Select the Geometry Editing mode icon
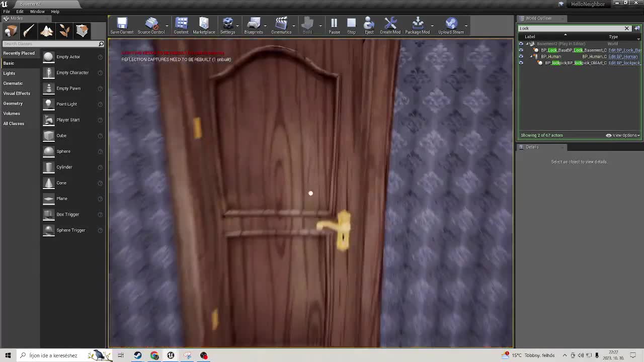This screenshot has width=644, height=362. point(82,31)
